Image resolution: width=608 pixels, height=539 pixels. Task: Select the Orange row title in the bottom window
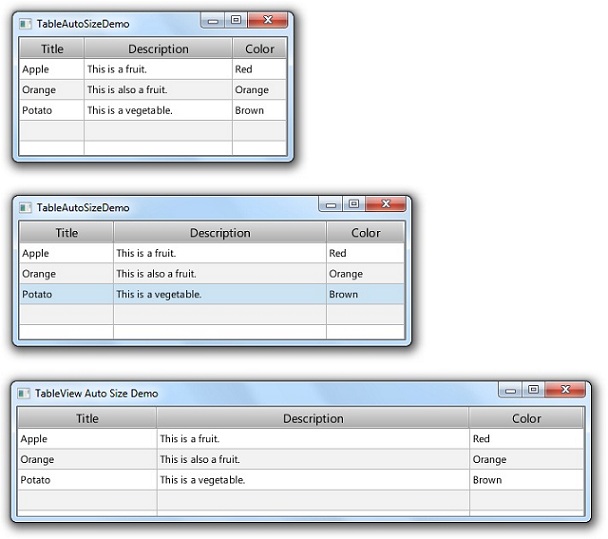(38, 460)
